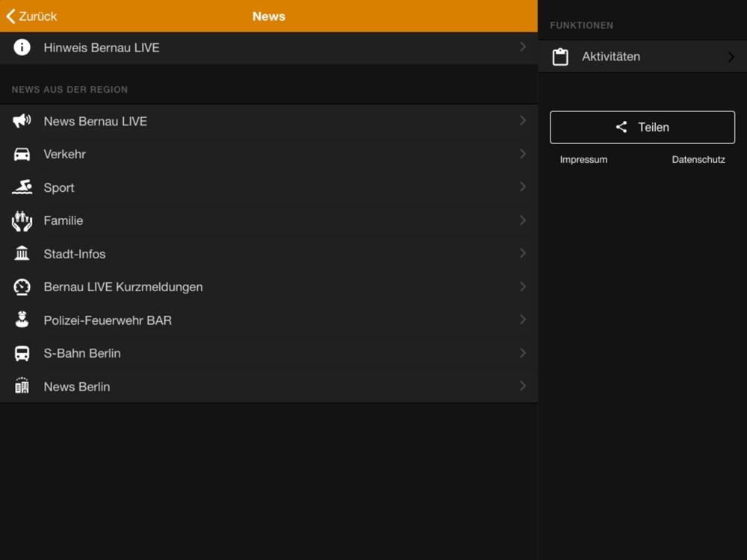Open the Verkehr row via its chevron arrow
The image size is (747, 560).
[x=522, y=154]
